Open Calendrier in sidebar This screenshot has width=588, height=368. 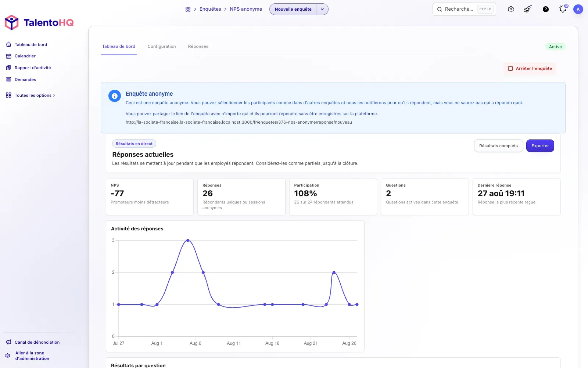(25, 56)
